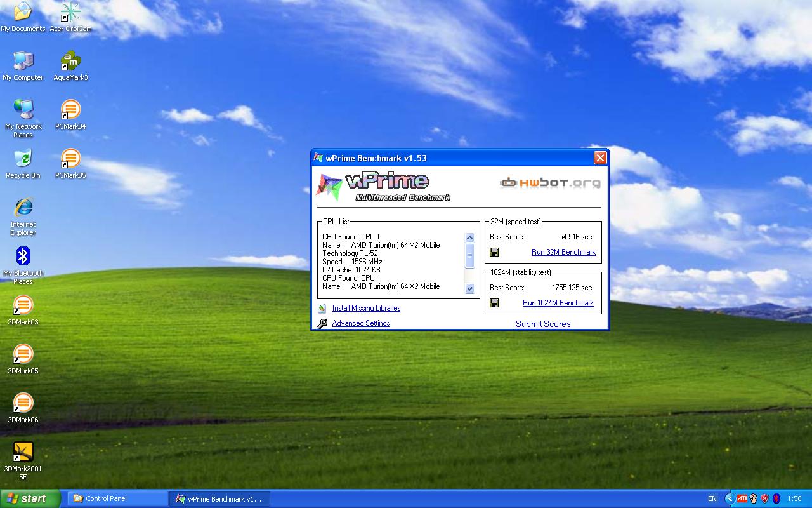
Task: Click the Bluetooth tray icon
Action: coord(776,498)
